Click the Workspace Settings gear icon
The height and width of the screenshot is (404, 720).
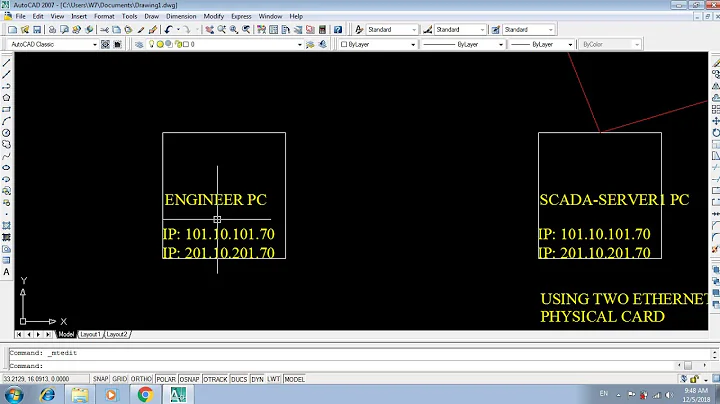click(x=105, y=44)
